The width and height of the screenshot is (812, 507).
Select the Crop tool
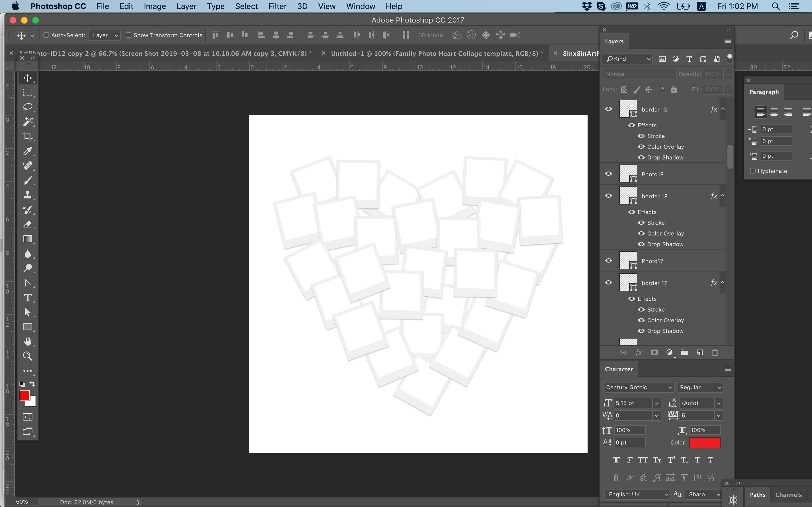pyautogui.click(x=28, y=136)
